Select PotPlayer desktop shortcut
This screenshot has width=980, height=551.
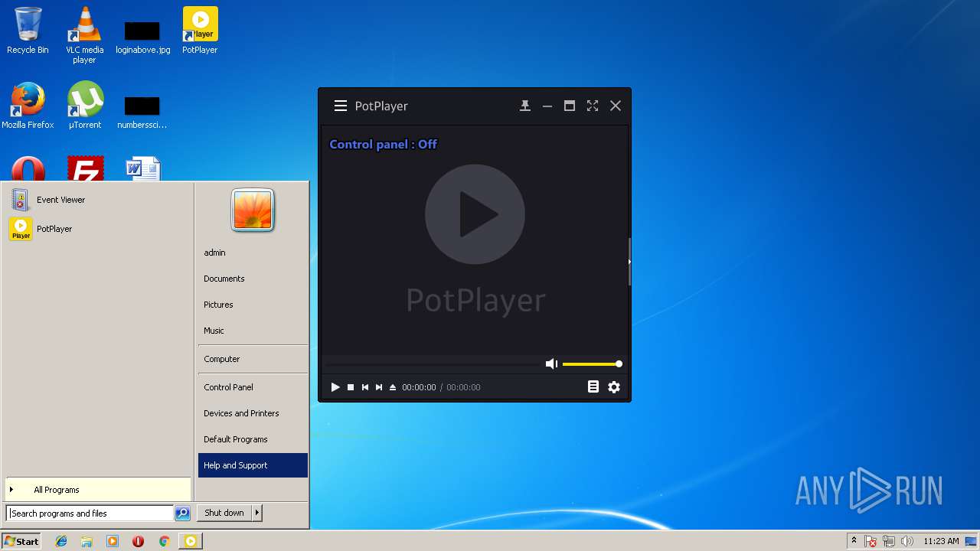(x=200, y=31)
